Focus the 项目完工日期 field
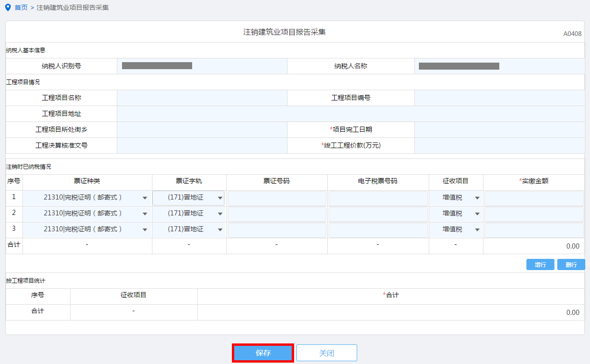 [499, 130]
